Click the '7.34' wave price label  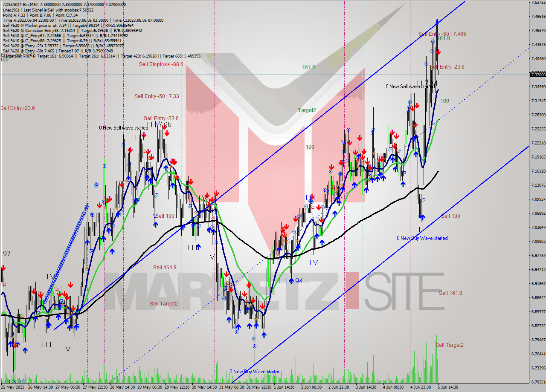click(431, 83)
